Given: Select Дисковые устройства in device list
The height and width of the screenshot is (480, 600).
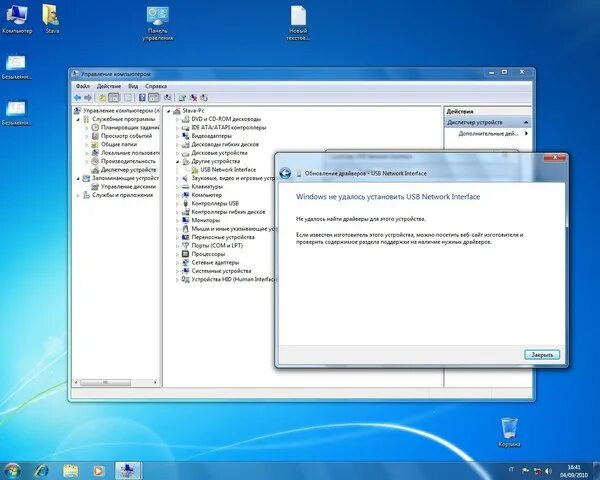Looking at the screenshot, I should pyautogui.click(x=219, y=153).
